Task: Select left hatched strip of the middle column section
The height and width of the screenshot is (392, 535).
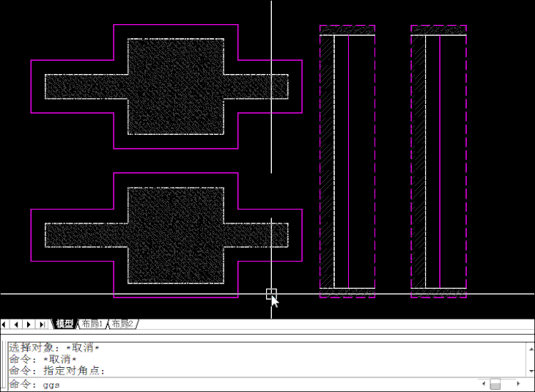Action: (x=327, y=161)
